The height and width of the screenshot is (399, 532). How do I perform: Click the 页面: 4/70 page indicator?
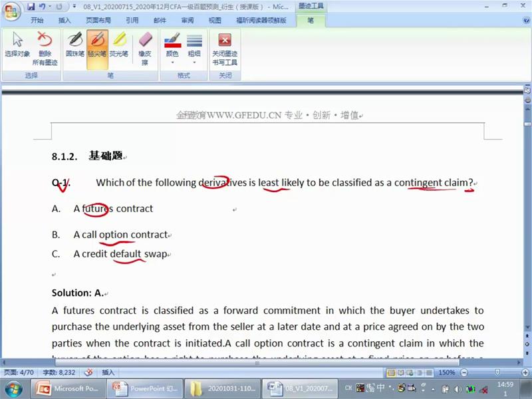(19, 372)
